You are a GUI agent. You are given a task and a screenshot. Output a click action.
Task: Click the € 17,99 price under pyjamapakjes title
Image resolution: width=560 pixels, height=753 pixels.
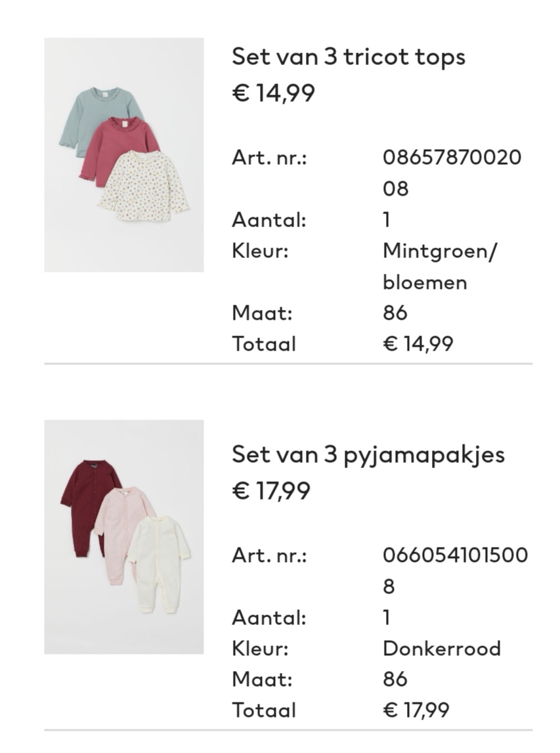[271, 491]
